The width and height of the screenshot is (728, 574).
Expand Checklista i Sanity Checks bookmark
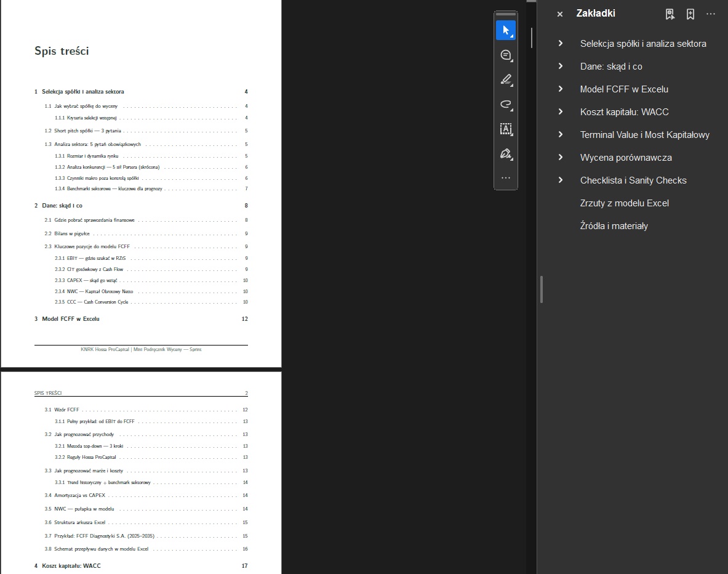(561, 180)
